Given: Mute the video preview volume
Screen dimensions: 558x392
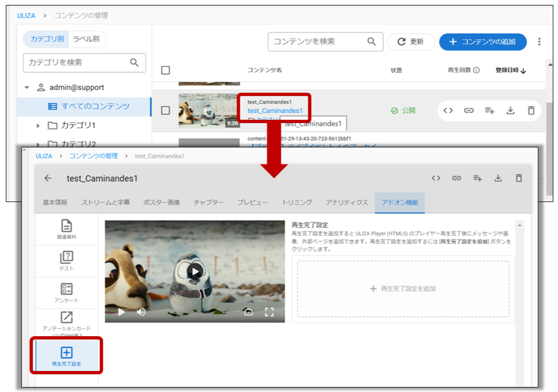Looking at the screenshot, I should click(x=141, y=312).
